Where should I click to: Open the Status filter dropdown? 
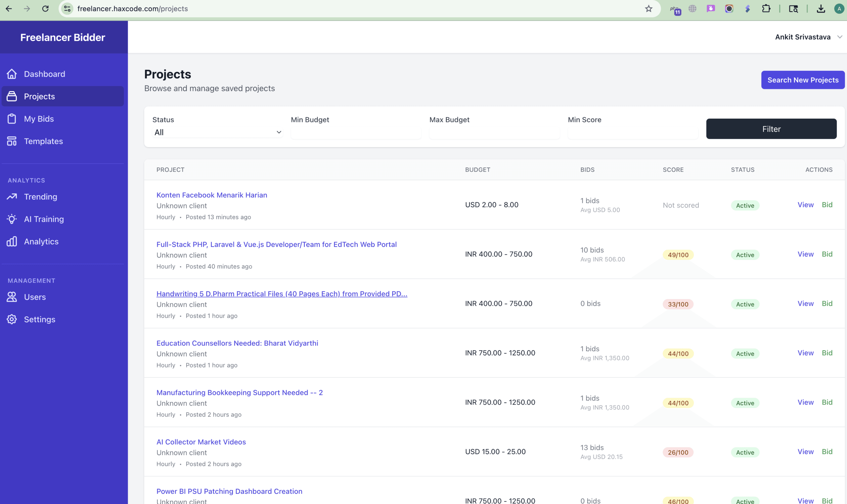(x=217, y=132)
